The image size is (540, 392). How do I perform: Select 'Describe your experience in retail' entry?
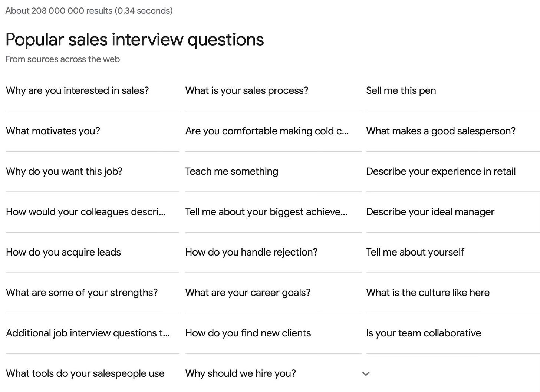click(x=441, y=171)
